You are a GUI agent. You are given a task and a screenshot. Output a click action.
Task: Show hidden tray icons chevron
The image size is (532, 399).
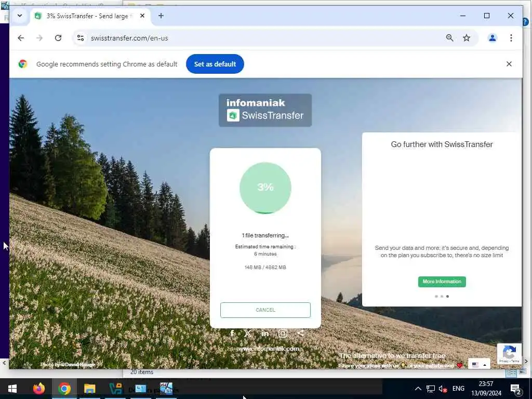[418, 389]
